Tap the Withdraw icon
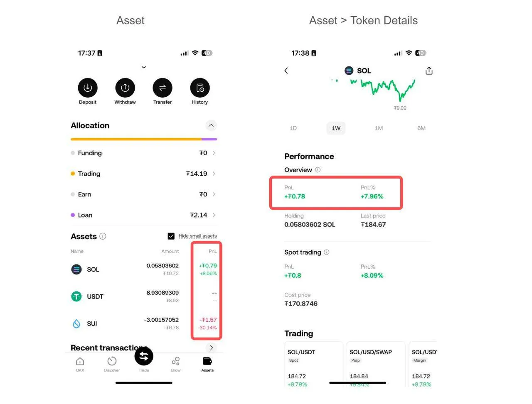 pos(125,88)
